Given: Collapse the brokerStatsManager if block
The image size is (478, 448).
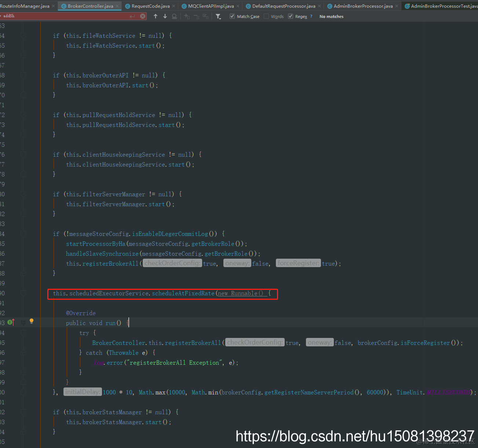Looking at the screenshot, I should point(23,412).
